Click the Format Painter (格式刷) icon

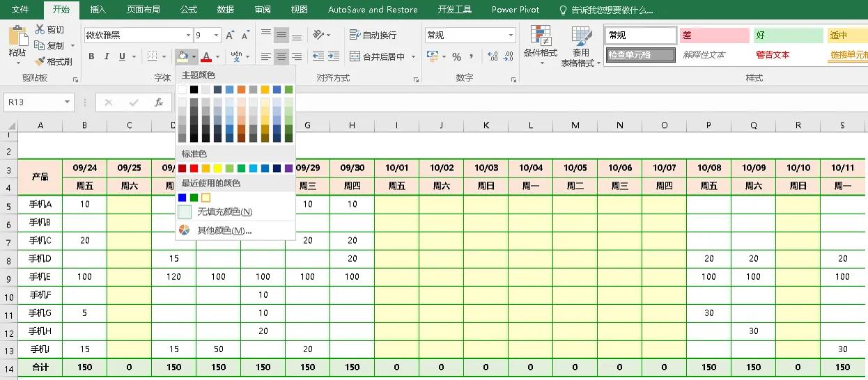tap(40, 61)
